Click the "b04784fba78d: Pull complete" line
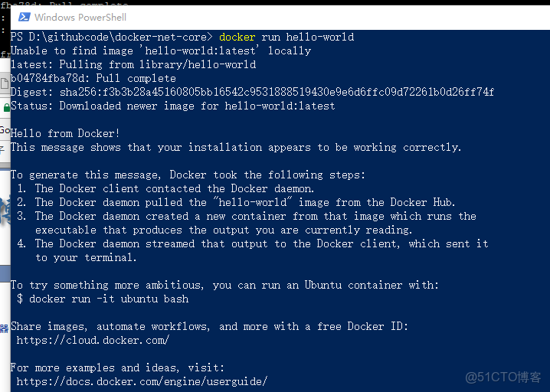The height and width of the screenshot is (392, 550). [x=93, y=78]
